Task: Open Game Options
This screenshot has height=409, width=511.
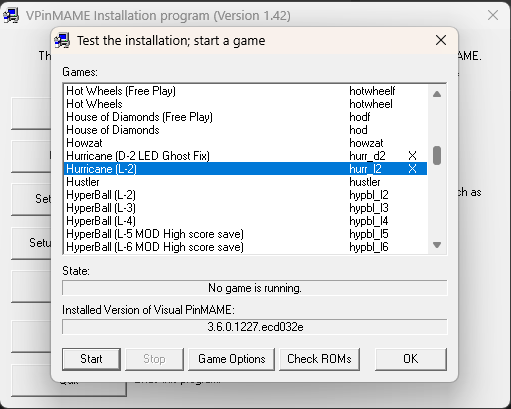Action: pos(231,359)
